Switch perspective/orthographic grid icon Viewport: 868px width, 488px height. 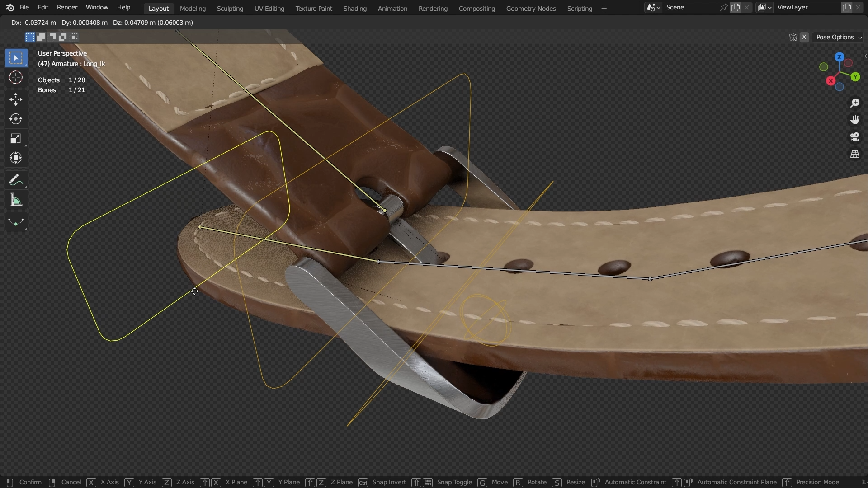point(854,154)
